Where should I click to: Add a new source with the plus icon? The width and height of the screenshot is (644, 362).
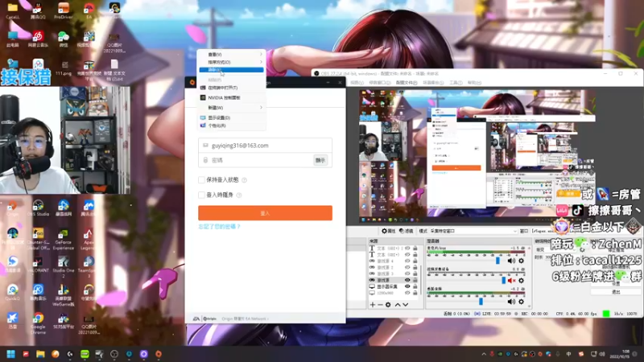pos(372,305)
